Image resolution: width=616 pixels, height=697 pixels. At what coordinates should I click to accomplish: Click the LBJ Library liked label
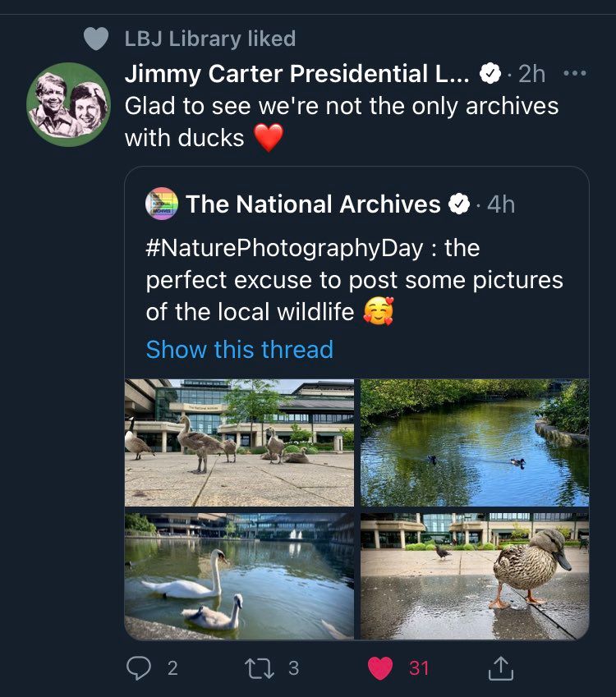209,39
